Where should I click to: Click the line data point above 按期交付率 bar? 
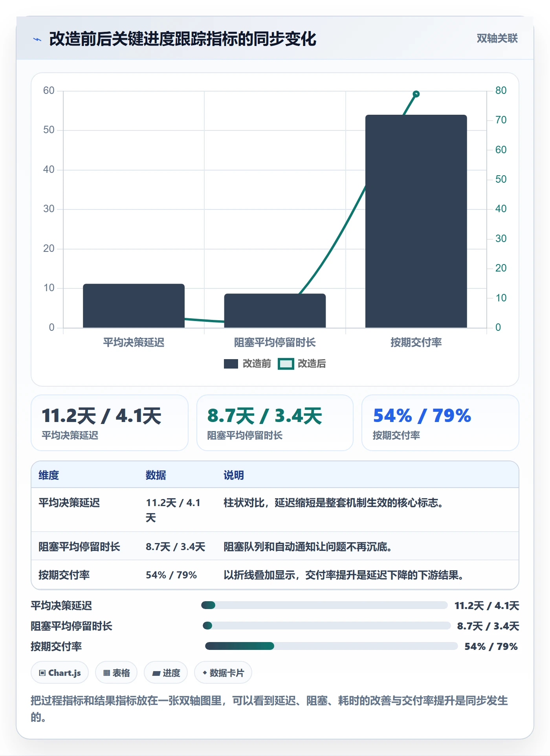pos(416,94)
